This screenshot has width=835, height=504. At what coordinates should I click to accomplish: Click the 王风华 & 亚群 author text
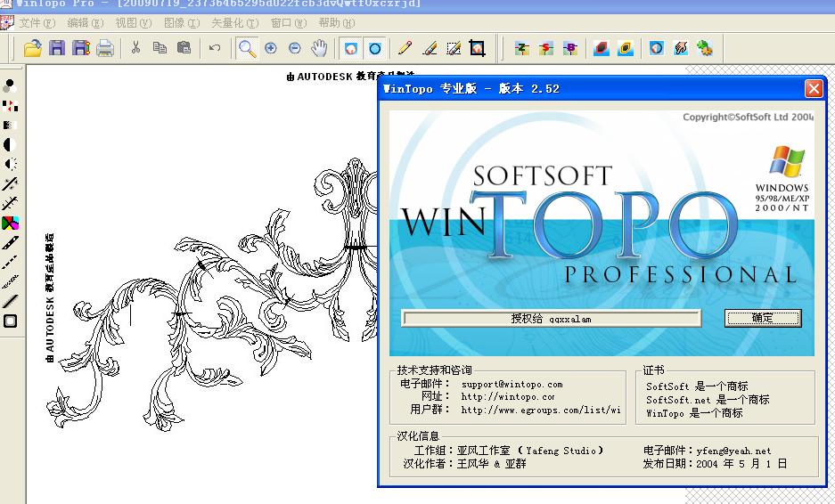click(492, 464)
